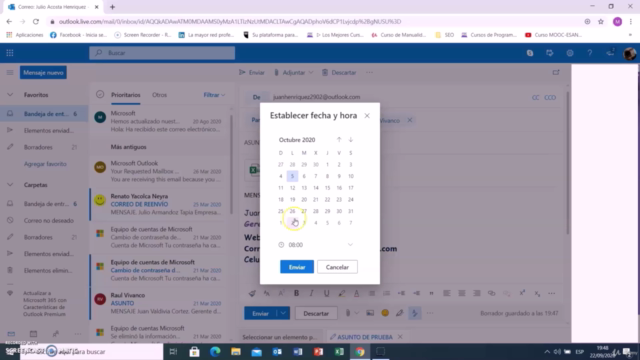Insert emoji icon in compose bar

(x=385, y=313)
